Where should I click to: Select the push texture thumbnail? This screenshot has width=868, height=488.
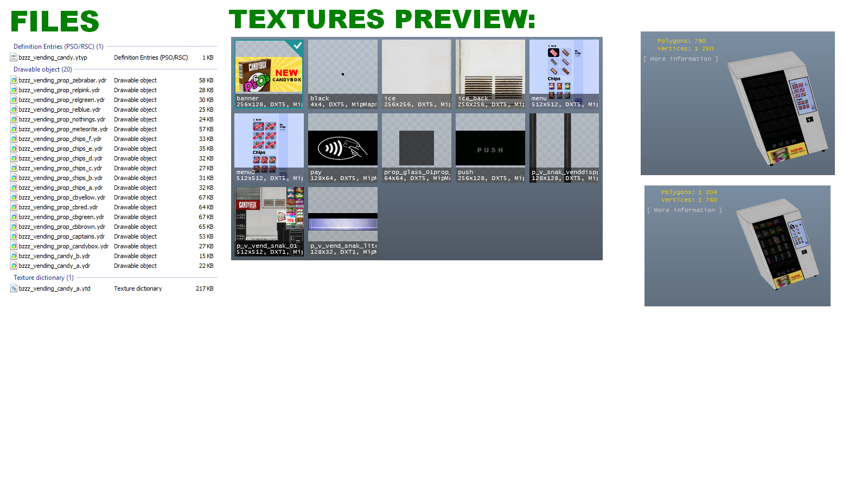click(x=490, y=148)
